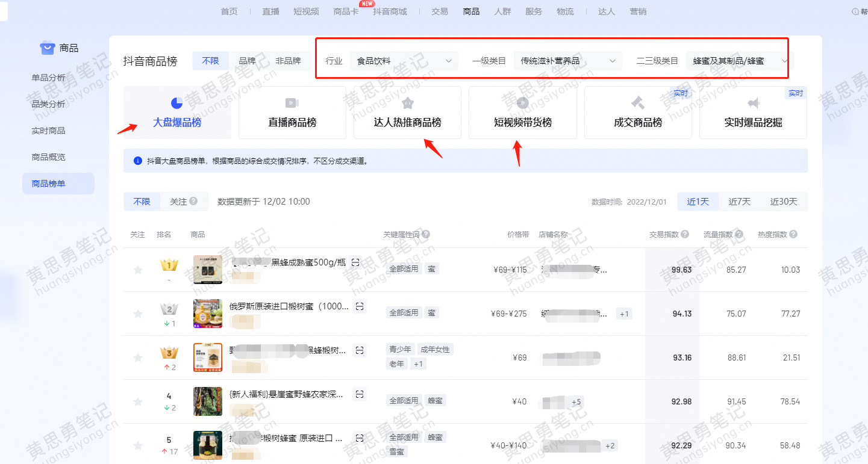This screenshot has height=464, width=868.
Task: Expand +2 stores for rank 5 product
Action: coord(610,445)
